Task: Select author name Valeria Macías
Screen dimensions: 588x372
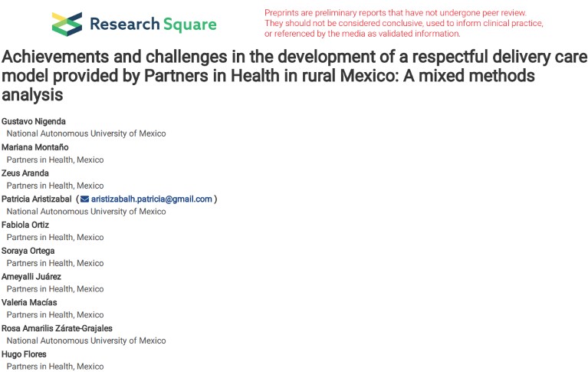Action: point(29,302)
